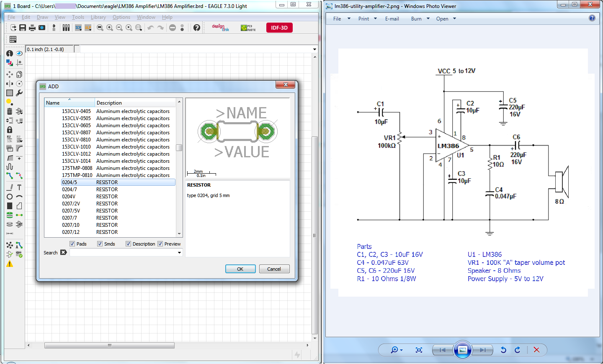Select the Text tool

19,187
